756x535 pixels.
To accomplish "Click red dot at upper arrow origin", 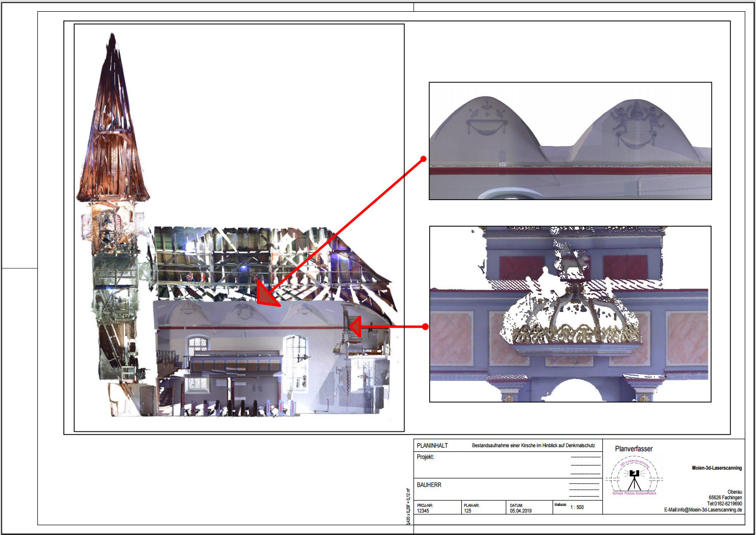I will tap(423, 159).
